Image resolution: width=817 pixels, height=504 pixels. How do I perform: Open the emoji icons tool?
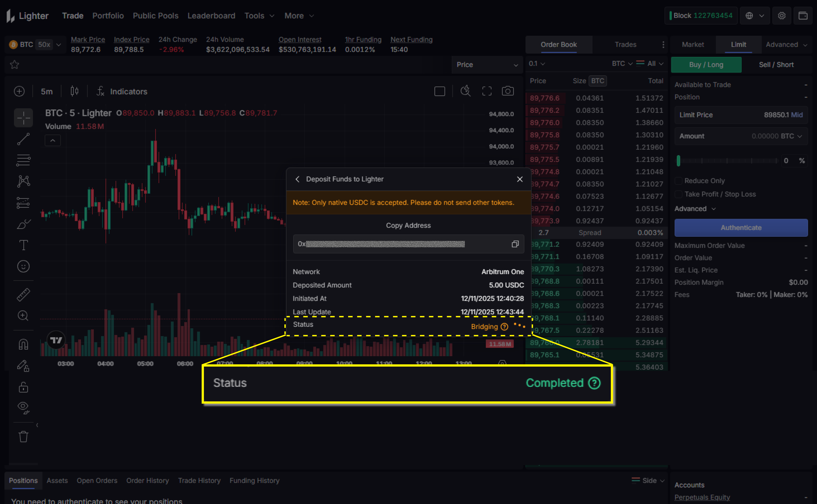(23, 266)
